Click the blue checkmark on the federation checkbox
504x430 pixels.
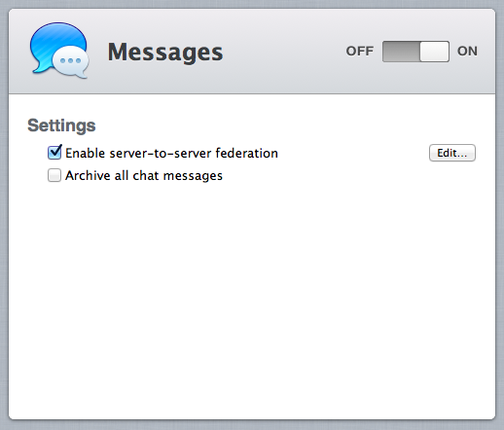click(x=55, y=151)
